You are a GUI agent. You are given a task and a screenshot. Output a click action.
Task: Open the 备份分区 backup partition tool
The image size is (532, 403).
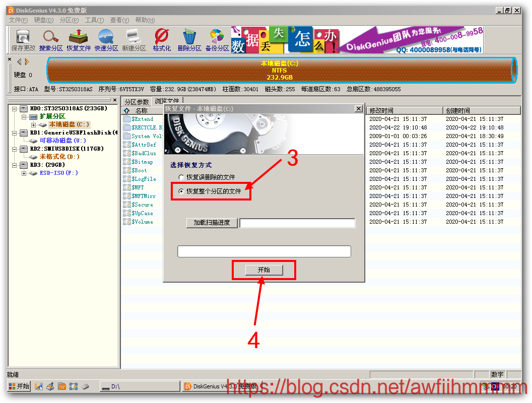point(217,40)
